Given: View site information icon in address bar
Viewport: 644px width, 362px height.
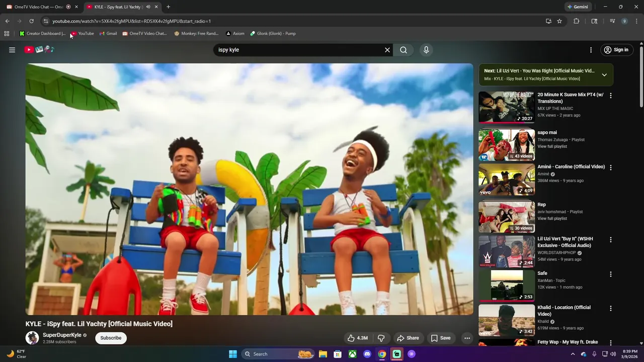Looking at the screenshot, I should click(46, 21).
